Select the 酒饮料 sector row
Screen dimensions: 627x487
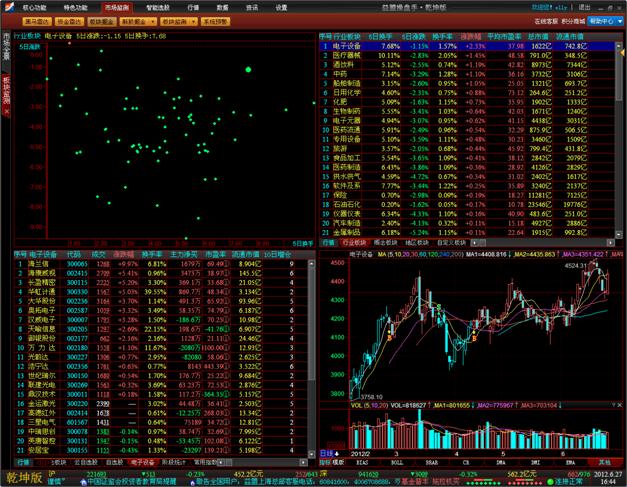(x=467, y=65)
